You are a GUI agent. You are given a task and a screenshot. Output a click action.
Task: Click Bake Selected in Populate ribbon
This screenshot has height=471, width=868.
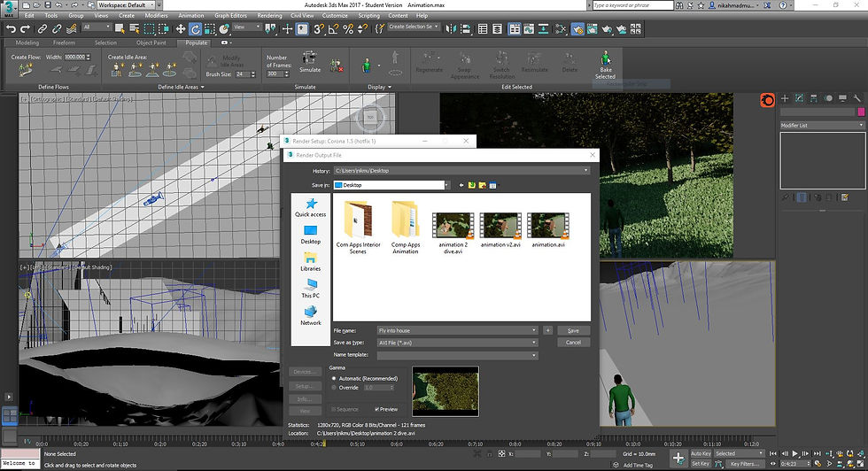pos(606,66)
